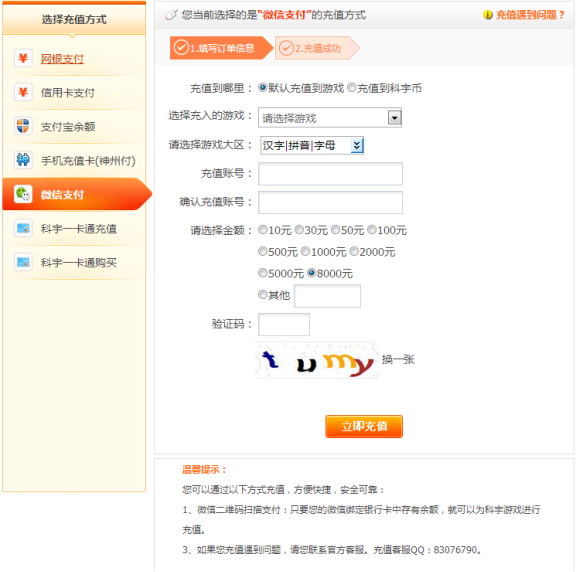Focus the 充值账号 input field

click(x=330, y=174)
